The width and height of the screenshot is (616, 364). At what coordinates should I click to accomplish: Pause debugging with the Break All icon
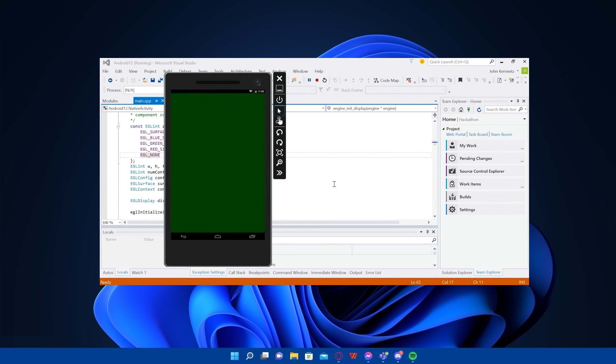click(x=309, y=80)
